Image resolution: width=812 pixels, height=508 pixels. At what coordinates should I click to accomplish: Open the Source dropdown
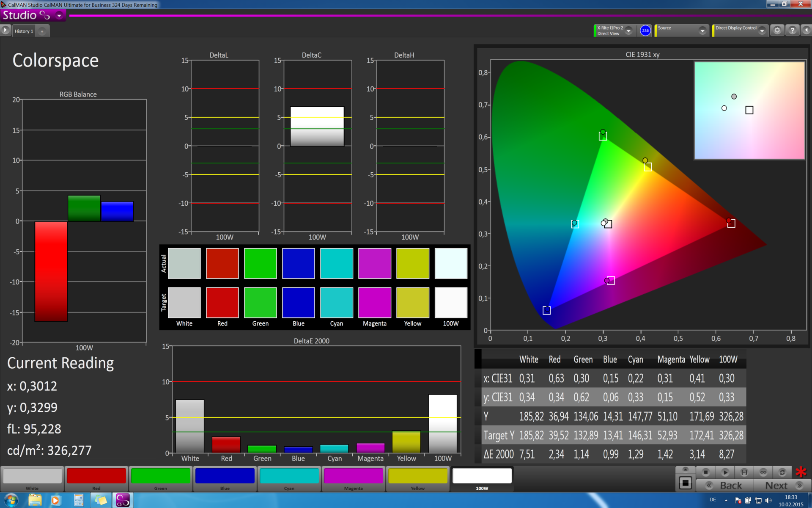coord(702,30)
